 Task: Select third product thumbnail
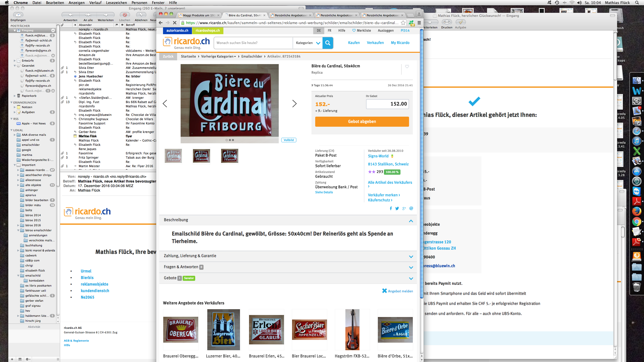coord(229,156)
